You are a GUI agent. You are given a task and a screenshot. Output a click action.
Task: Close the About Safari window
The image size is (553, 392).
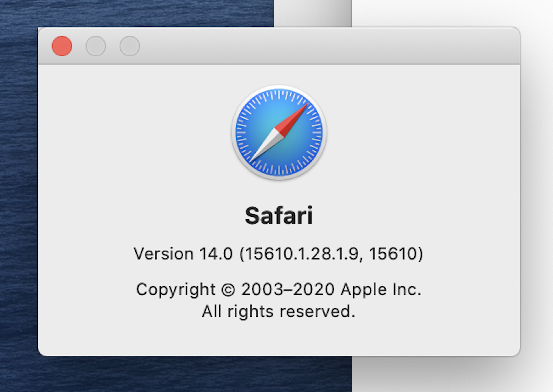pyautogui.click(x=62, y=46)
